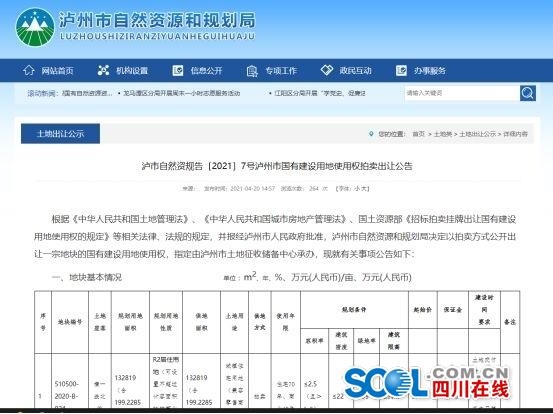
Task: Click the location pin icon in breadcrumb
Action: click(x=371, y=134)
